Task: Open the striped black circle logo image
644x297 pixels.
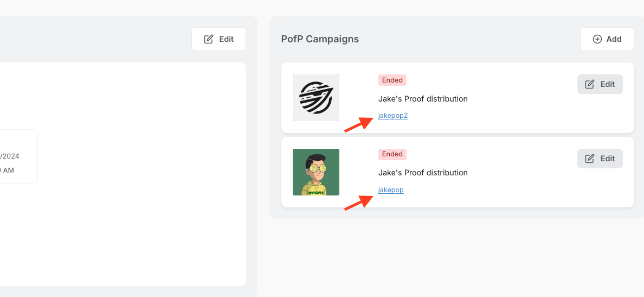Action: pyautogui.click(x=316, y=98)
